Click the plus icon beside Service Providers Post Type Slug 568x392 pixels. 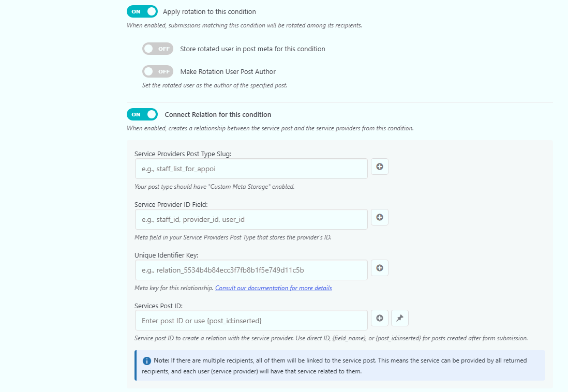pyautogui.click(x=380, y=167)
